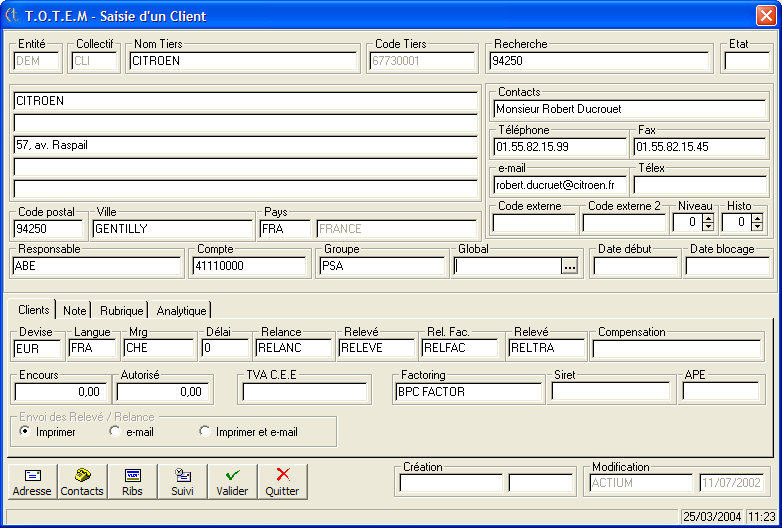Increase the Histo spinner value
This screenshot has width=782, height=528.
pyautogui.click(x=757, y=218)
